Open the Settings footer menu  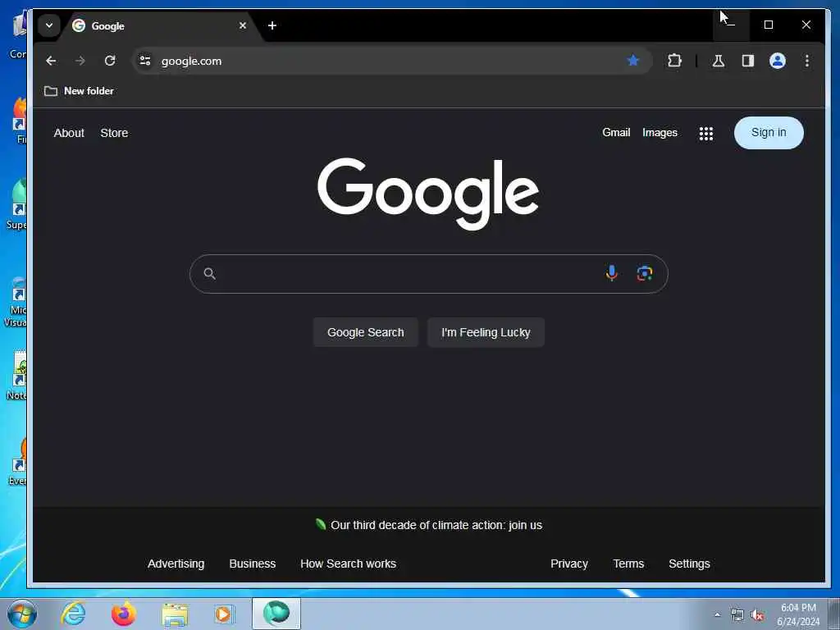[x=689, y=564]
